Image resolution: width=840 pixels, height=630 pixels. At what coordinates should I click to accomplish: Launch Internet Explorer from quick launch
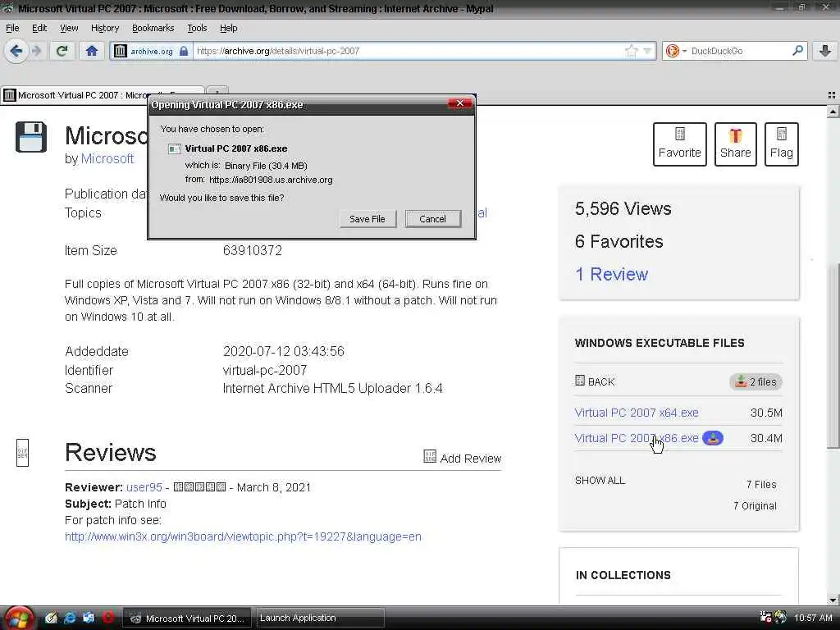click(x=70, y=619)
